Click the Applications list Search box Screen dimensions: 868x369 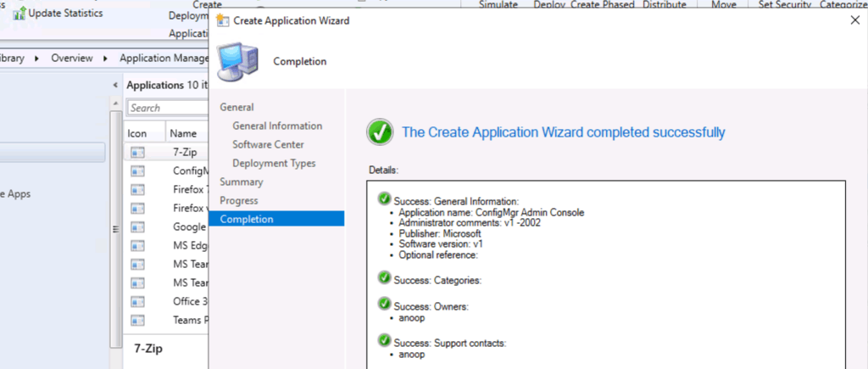pyautogui.click(x=168, y=108)
